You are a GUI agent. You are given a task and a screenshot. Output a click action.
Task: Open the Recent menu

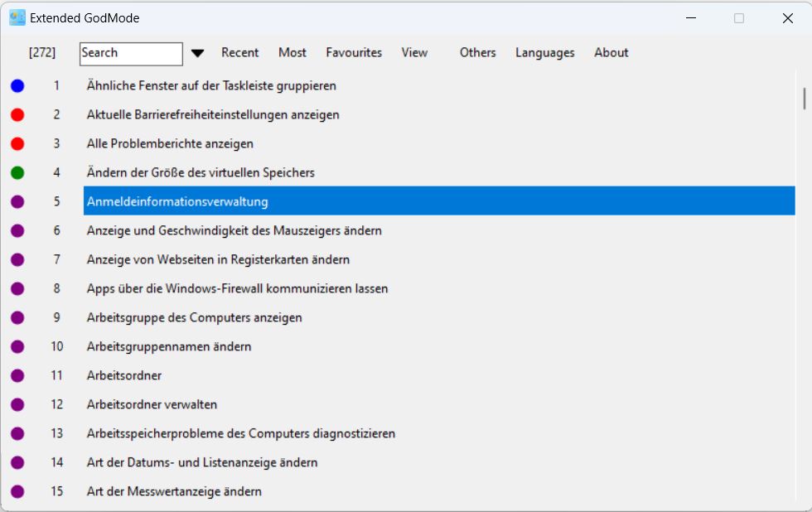(x=240, y=52)
